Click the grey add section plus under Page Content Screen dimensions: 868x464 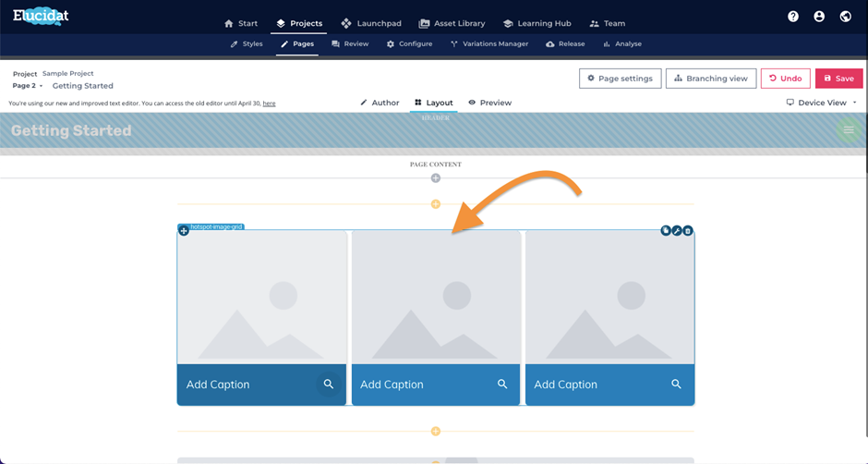click(436, 178)
